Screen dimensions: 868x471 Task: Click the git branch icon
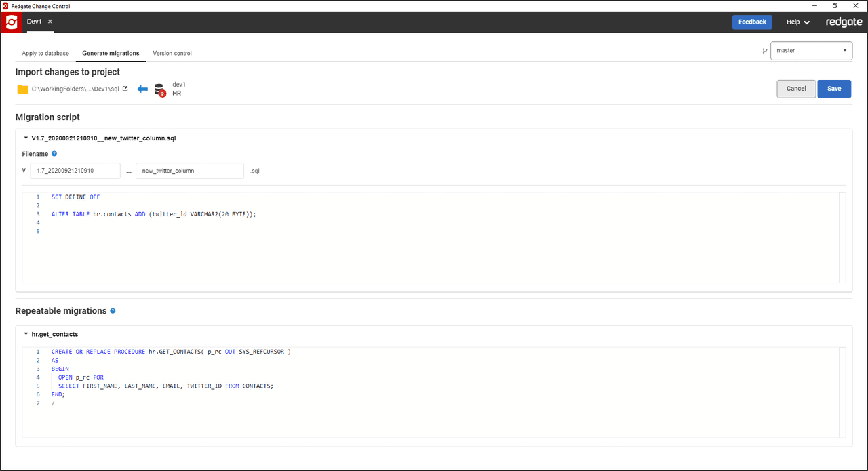pos(765,51)
